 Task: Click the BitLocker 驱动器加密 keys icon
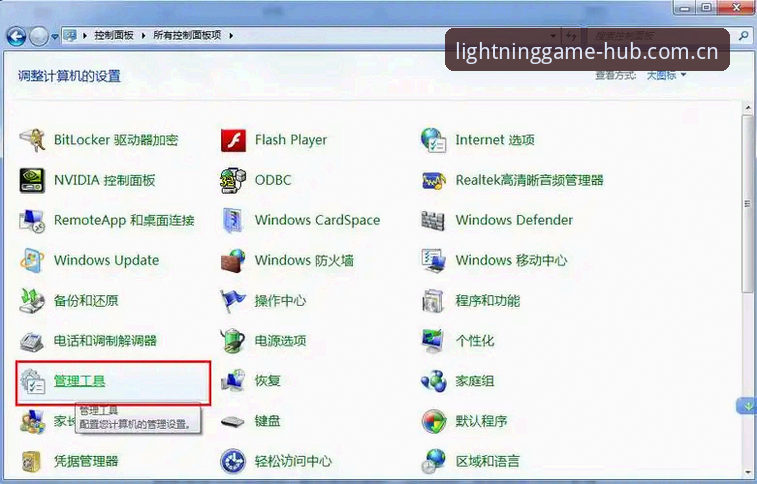click(32, 140)
